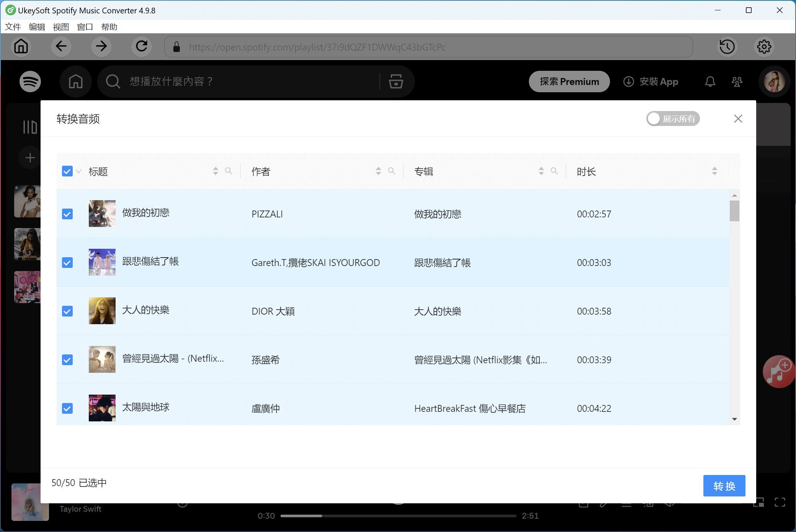Open Spotify notifications bell
796x532 pixels.
coord(710,81)
